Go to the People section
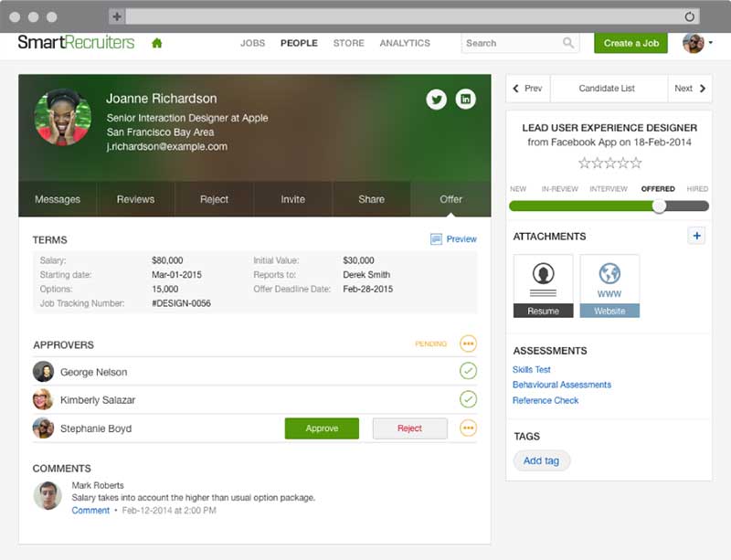Viewport: 731px width, 560px height. pos(299,43)
